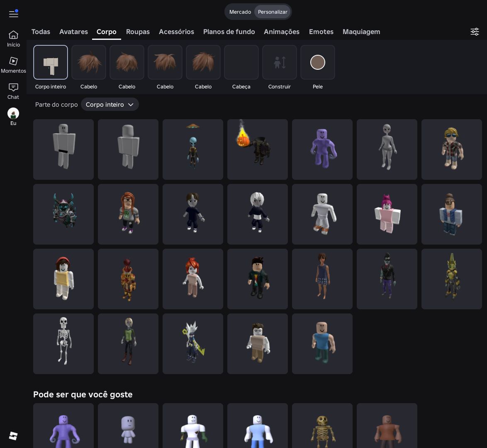Screen dimensions: 487x448
Task: Open recommended brown muscular body item
Action: 387,426
